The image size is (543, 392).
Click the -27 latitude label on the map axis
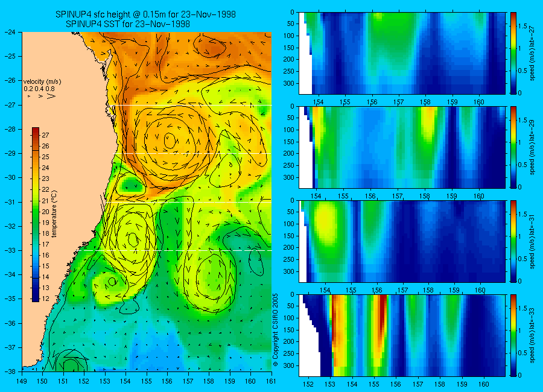10,105
